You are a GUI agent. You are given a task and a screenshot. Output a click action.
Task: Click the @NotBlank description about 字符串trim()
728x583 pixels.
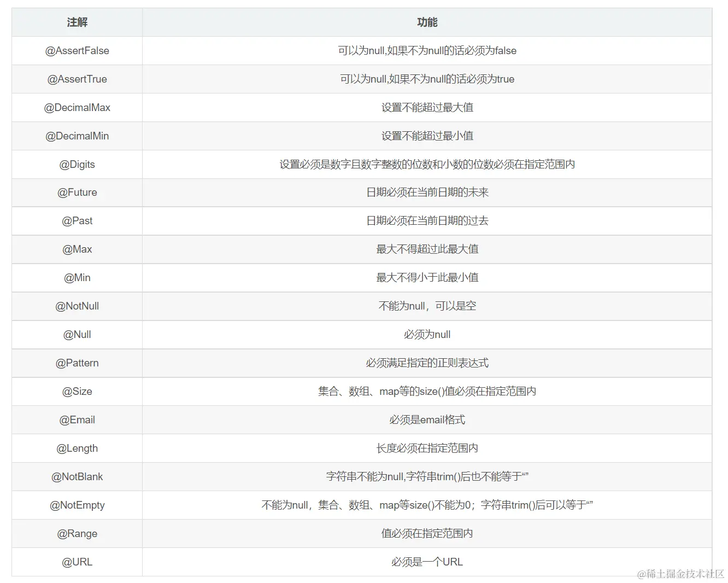pos(427,477)
